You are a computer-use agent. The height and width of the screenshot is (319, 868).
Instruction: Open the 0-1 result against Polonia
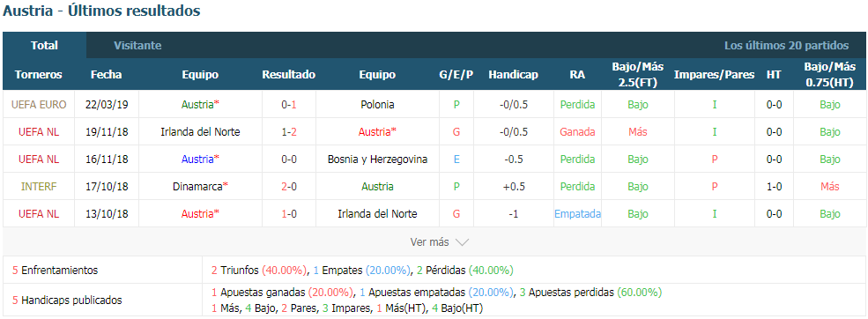tap(289, 104)
